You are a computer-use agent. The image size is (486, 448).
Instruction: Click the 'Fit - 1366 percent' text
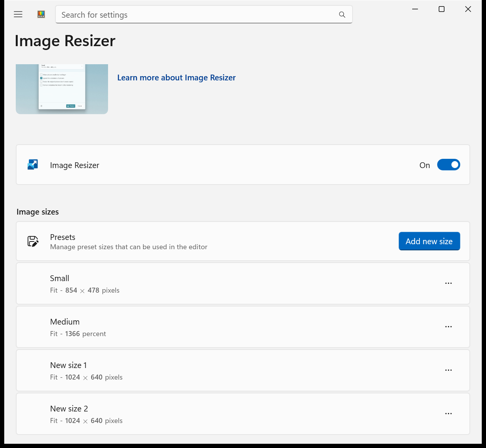78,334
